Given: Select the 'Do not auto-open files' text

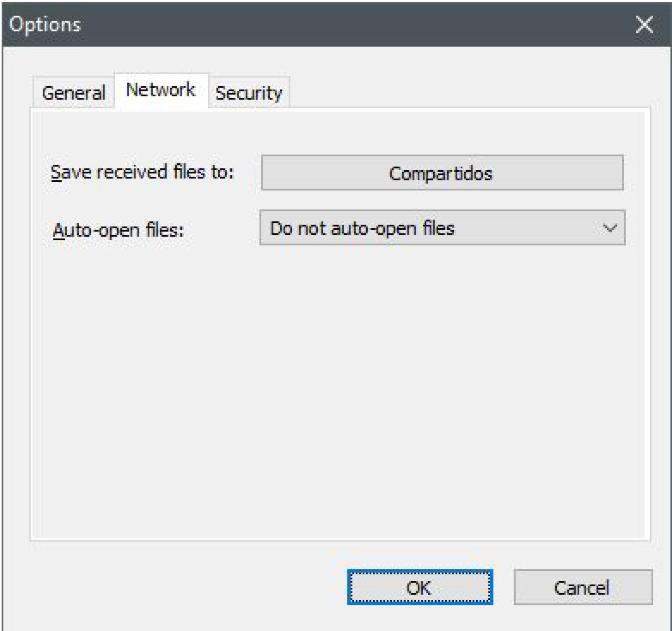Looking at the screenshot, I should coord(362,228).
